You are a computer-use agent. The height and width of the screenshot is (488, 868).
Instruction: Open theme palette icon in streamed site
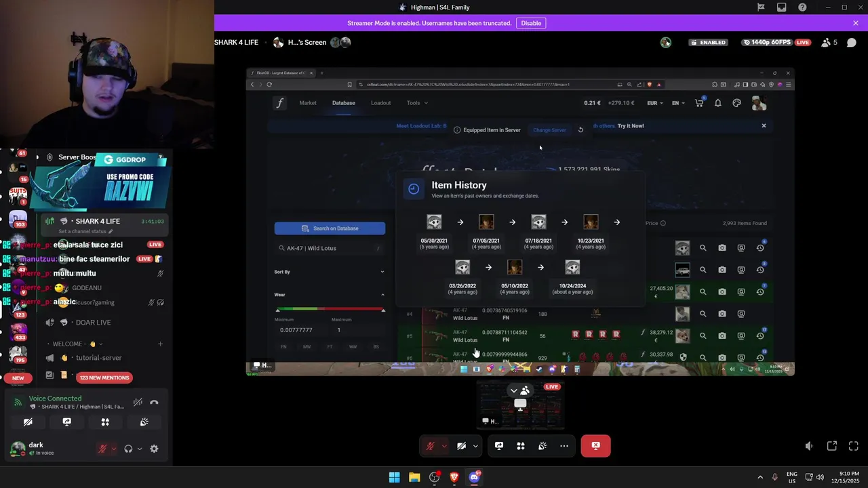[736, 103]
